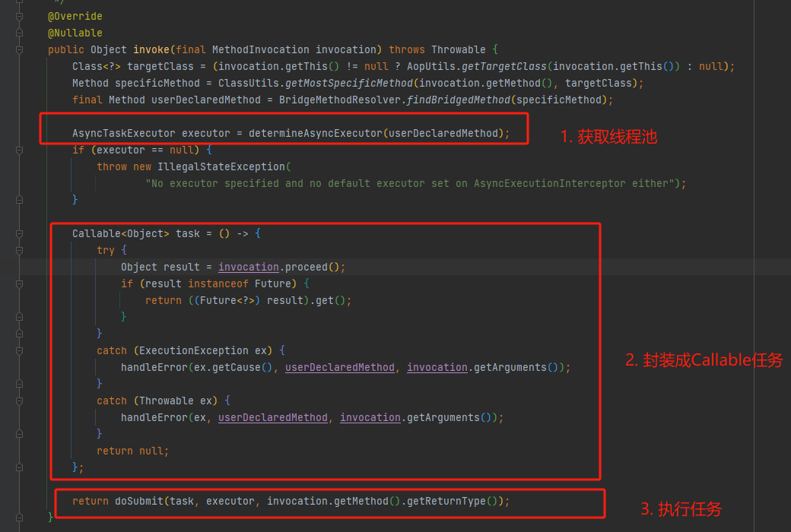The height and width of the screenshot is (532, 791).
Task: Click 'userDeclaredMethod' in the final Method declaration
Action: click(x=206, y=100)
